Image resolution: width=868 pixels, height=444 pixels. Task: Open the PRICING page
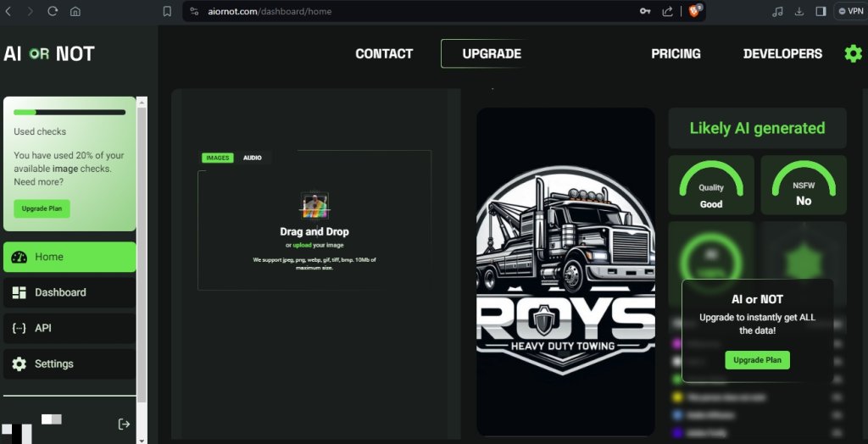click(676, 53)
